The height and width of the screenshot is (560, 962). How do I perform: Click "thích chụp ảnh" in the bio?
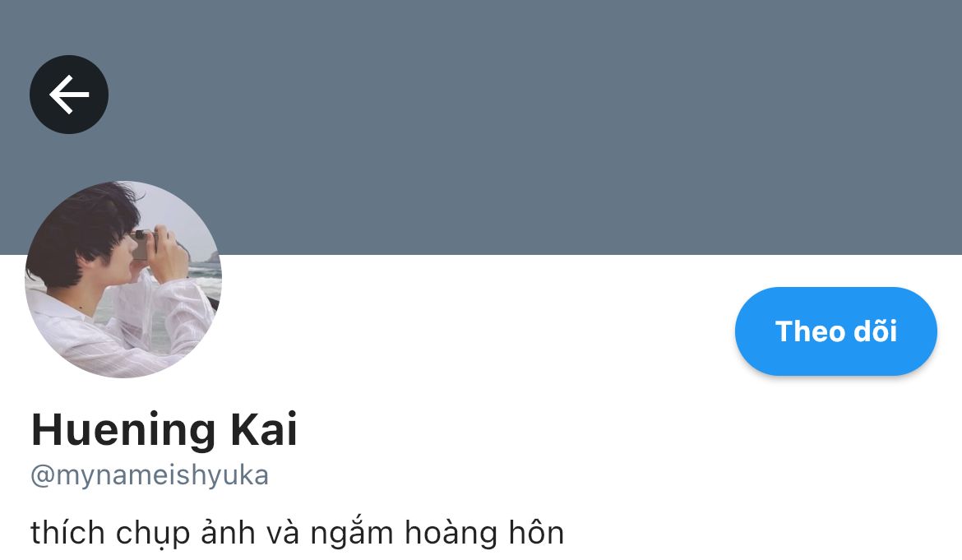[143, 532]
